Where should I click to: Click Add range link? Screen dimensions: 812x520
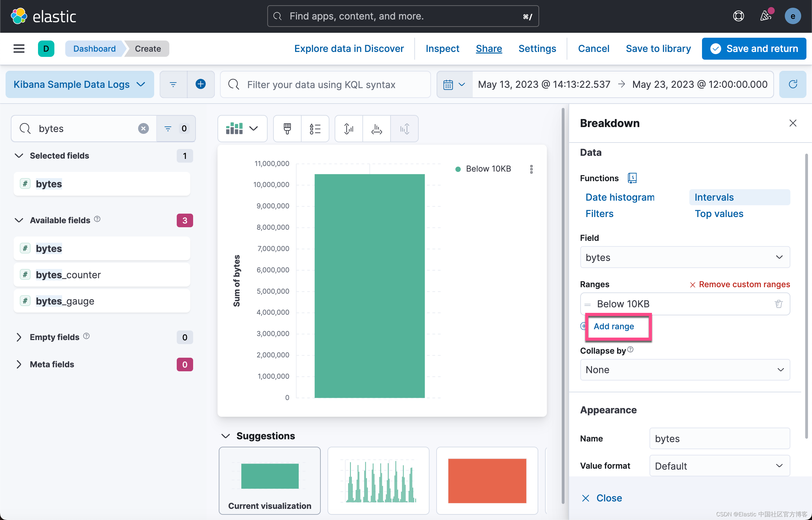614,326
